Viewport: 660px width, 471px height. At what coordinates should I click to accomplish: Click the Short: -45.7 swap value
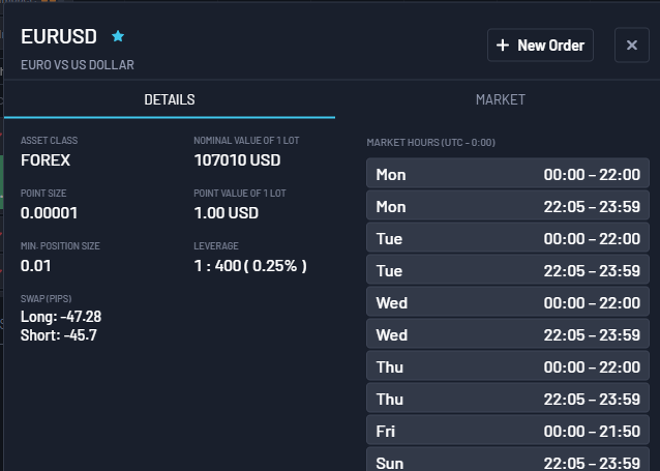pos(59,335)
